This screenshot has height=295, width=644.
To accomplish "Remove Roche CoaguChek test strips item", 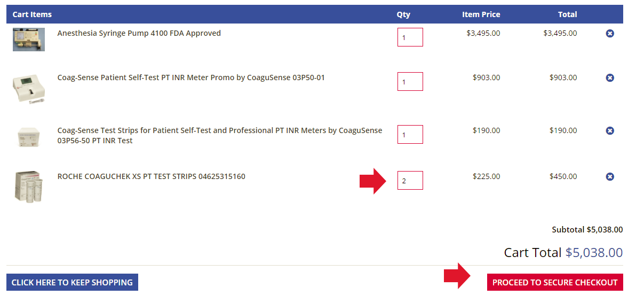I will pyautogui.click(x=610, y=177).
